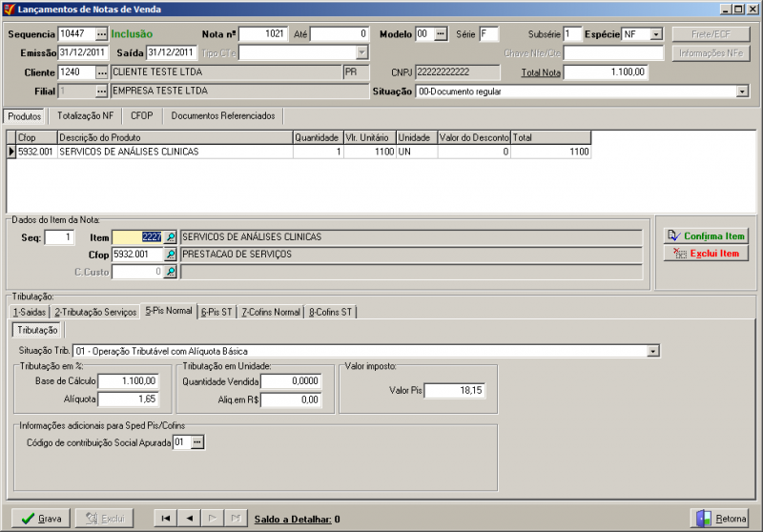
Task: Save with the Grava button
Action: [x=41, y=519]
